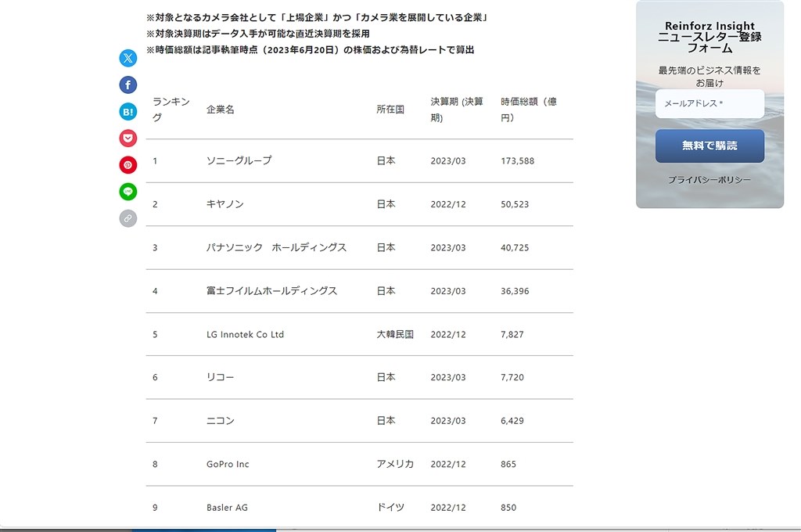Click the note about 対象決算期
The width and height of the screenshot is (801, 532).
click(257, 34)
